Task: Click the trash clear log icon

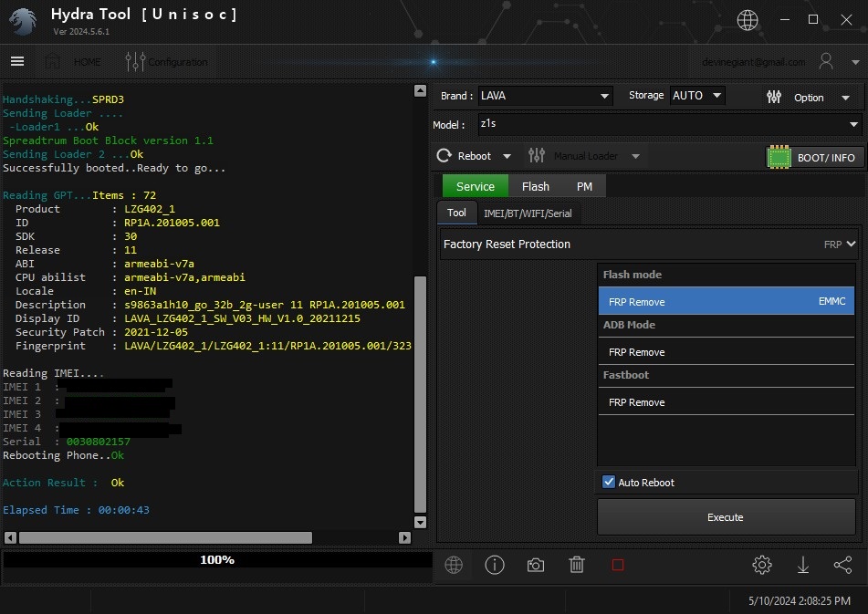Action: coord(576,565)
